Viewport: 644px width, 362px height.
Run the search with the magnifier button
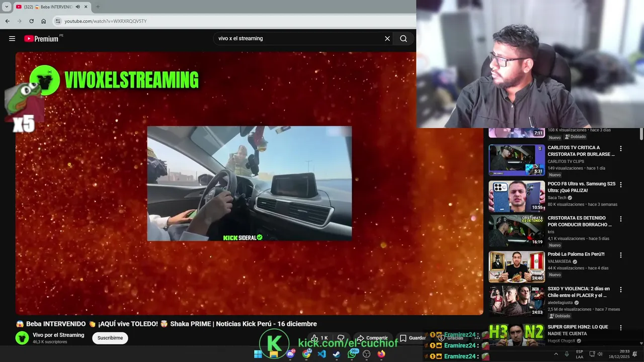404,39
